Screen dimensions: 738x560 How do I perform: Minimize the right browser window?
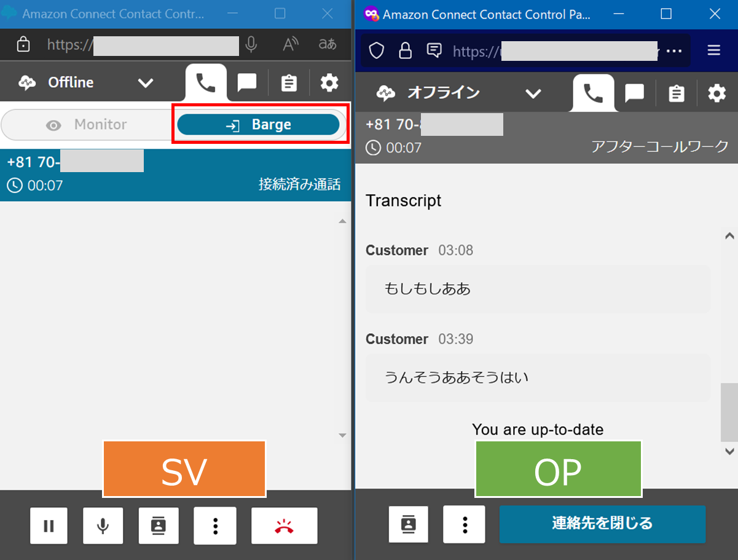click(619, 14)
